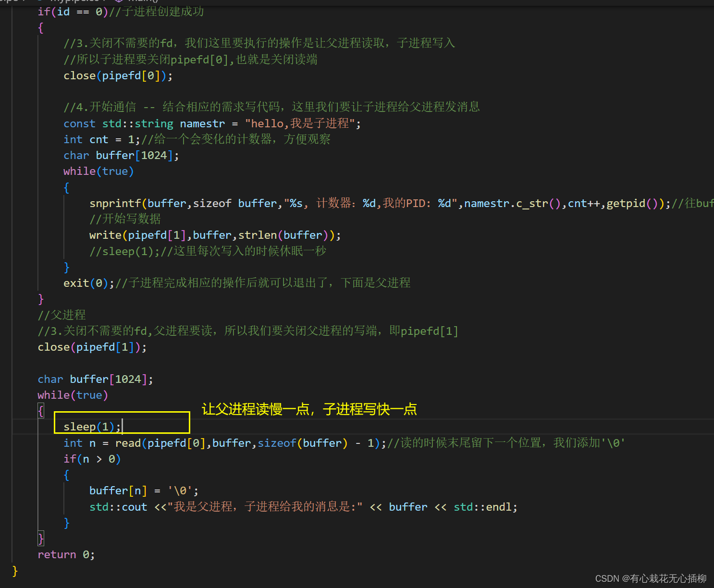714x588 pixels.
Task: Click the '//父进程' comment line
Action: click(62, 315)
